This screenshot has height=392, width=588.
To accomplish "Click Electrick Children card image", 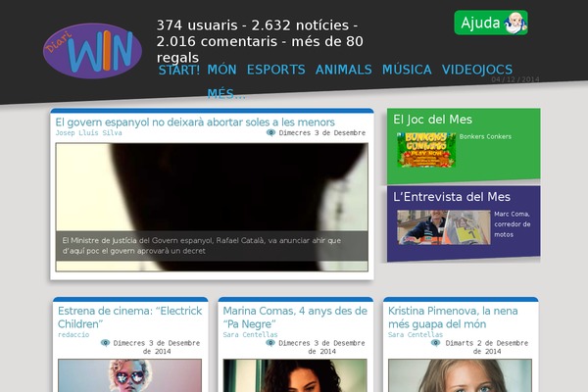I will pos(129,375).
